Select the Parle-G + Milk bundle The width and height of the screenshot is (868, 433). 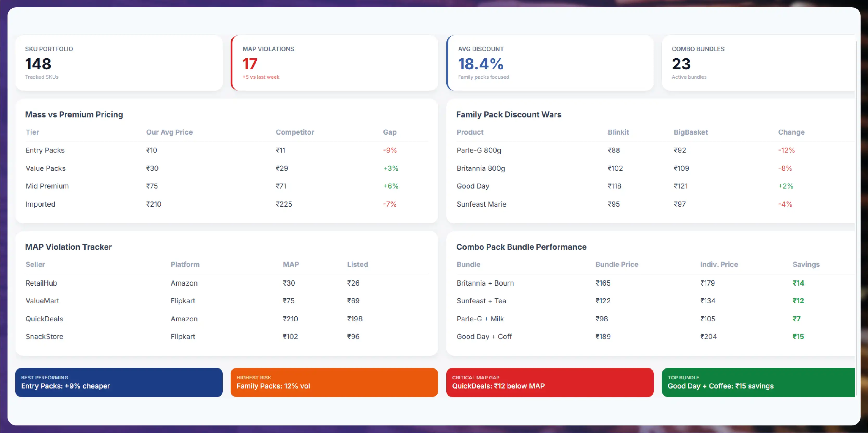point(655,319)
